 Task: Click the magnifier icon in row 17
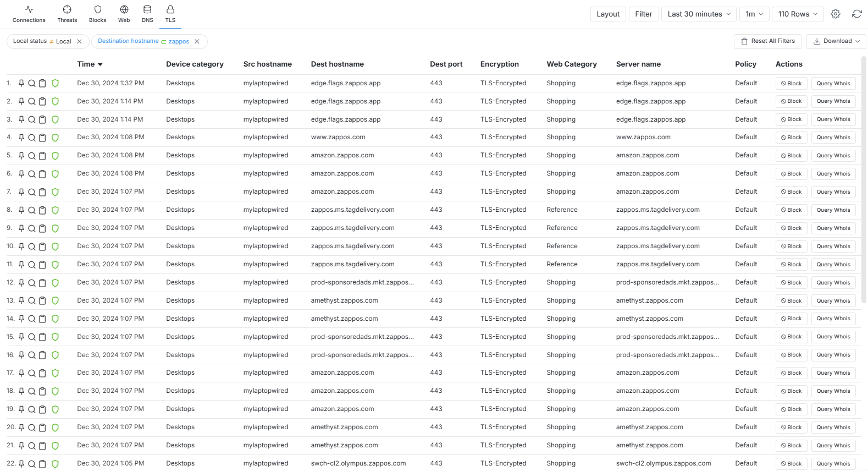(32, 373)
